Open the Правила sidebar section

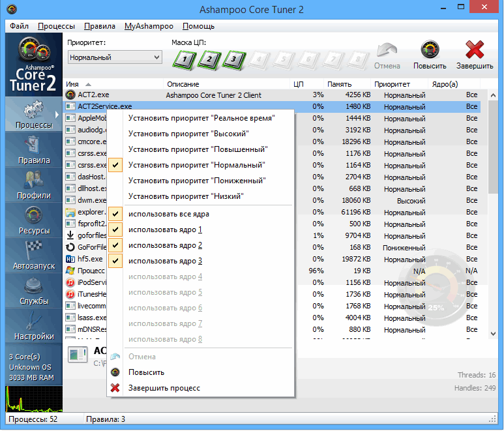tap(34, 149)
